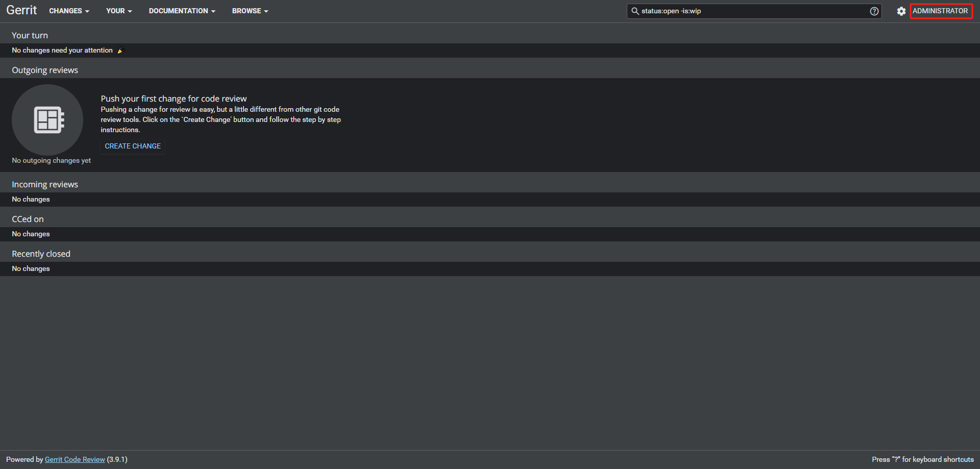Open the ADMINISTRATOR account menu

[940, 11]
